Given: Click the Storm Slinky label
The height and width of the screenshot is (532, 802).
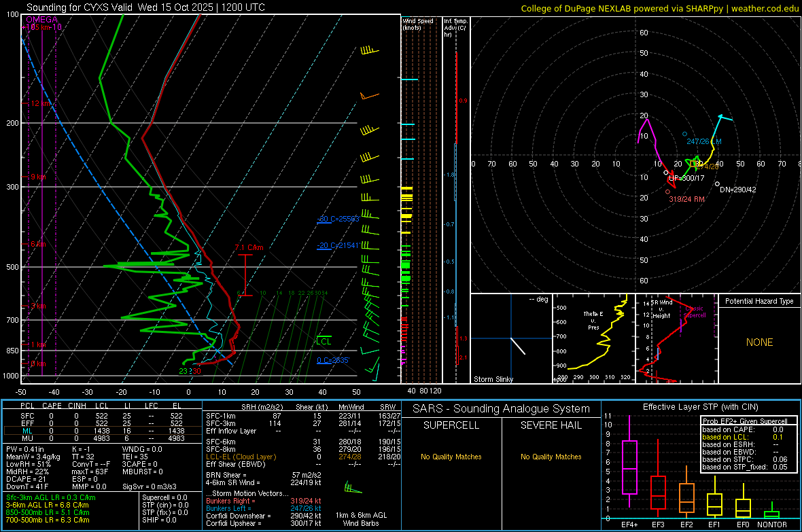Looking at the screenshot, I should tap(493, 379).
